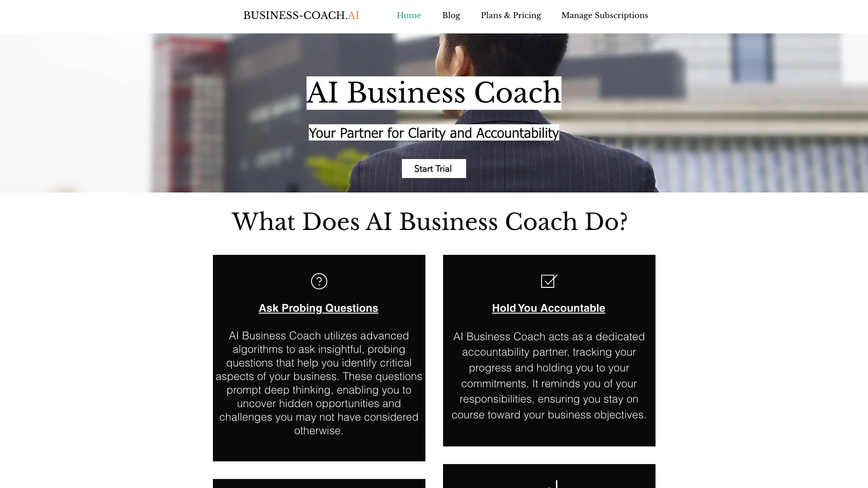Screen dimensions: 868x488
Task: Click the Start Trial button
Action: 434,168
